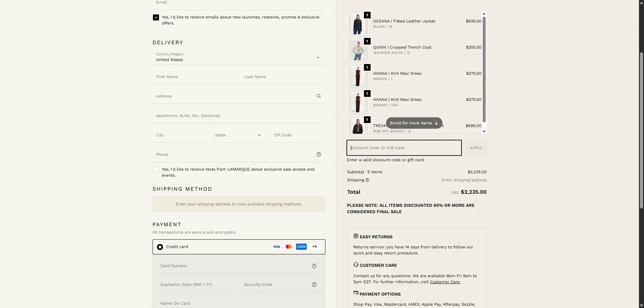Click the Name On Card field
Image resolution: width=644 pixels, height=308 pixels.
[x=239, y=303]
